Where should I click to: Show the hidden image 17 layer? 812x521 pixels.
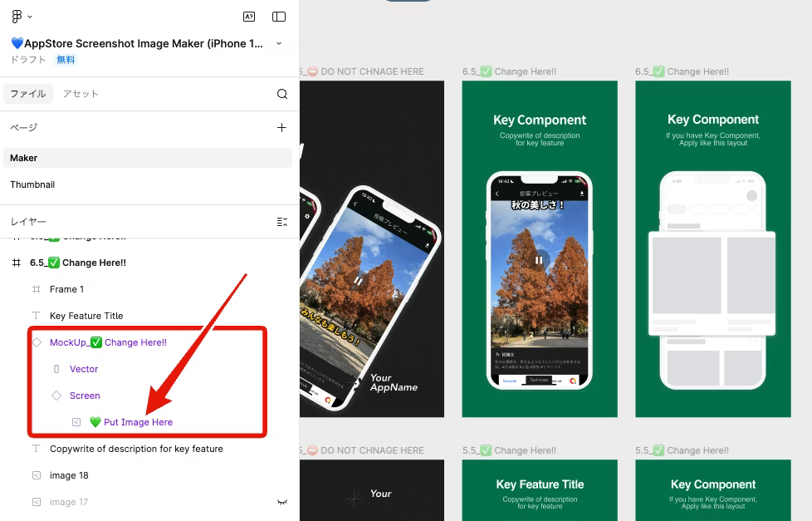pyautogui.click(x=281, y=502)
